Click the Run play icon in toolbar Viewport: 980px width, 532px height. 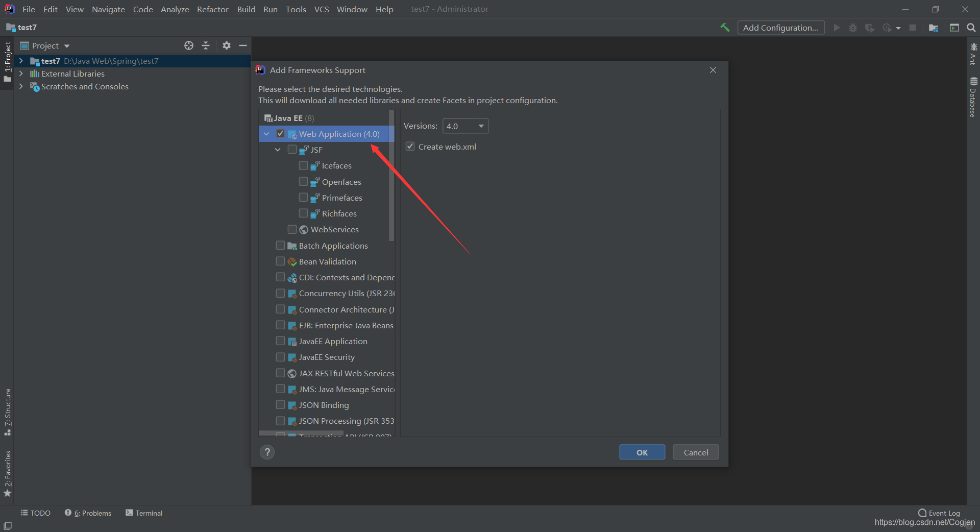click(x=837, y=28)
